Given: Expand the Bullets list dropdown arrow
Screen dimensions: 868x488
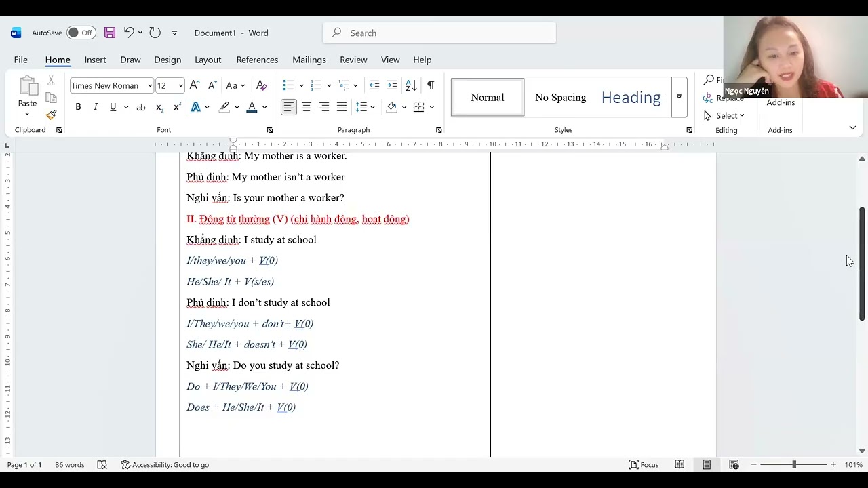Looking at the screenshot, I should pos(301,85).
